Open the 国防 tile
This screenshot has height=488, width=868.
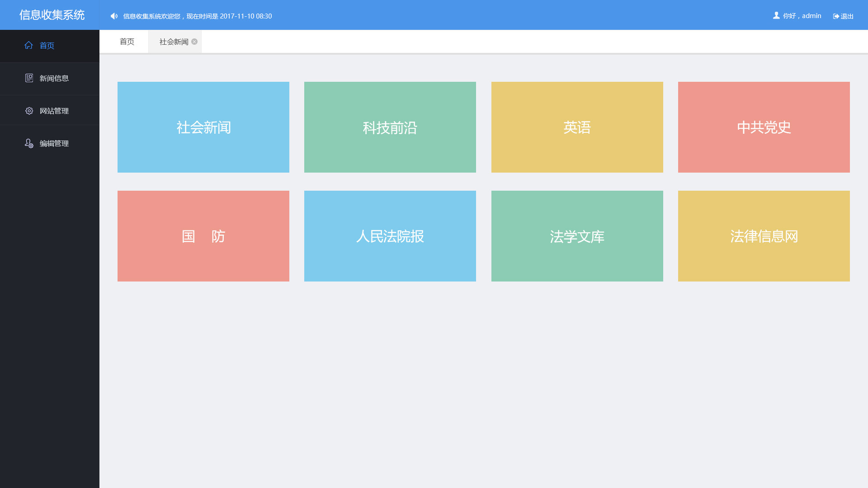click(x=203, y=236)
